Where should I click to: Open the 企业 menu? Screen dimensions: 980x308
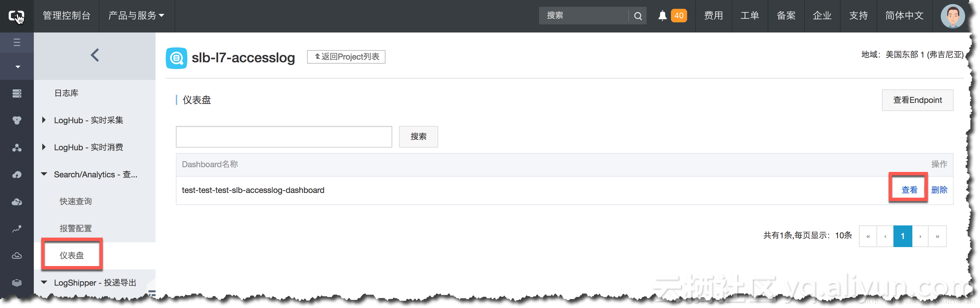(x=822, y=16)
